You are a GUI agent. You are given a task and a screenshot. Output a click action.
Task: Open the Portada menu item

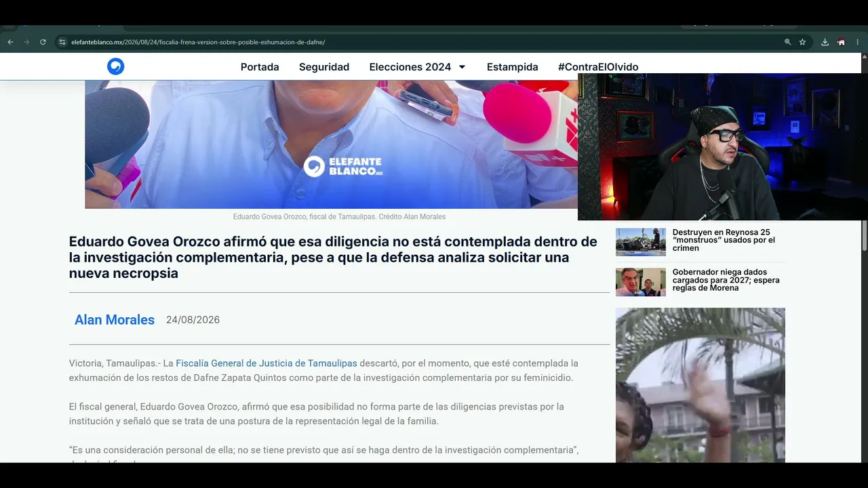(260, 67)
